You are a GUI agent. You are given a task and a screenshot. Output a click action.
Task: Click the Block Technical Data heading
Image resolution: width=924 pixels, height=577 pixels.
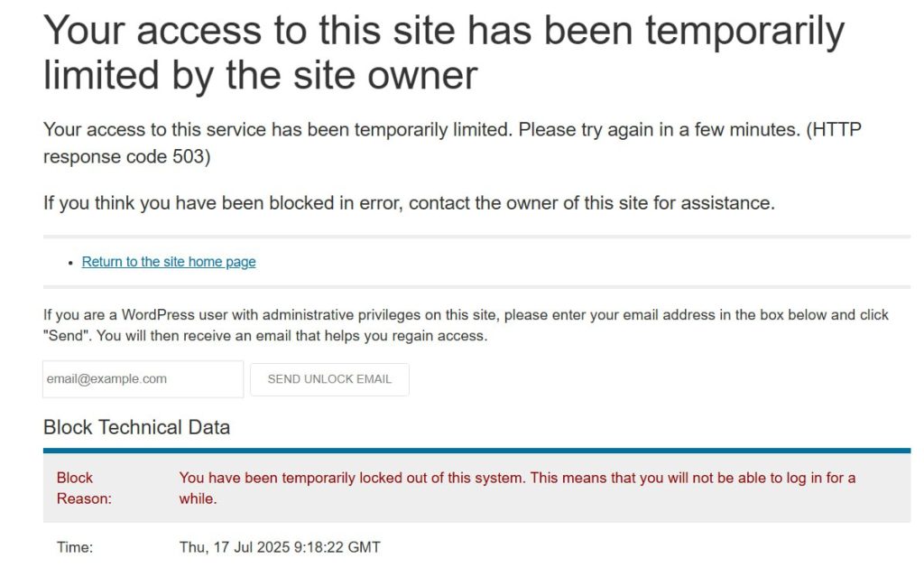(x=137, y=427)
